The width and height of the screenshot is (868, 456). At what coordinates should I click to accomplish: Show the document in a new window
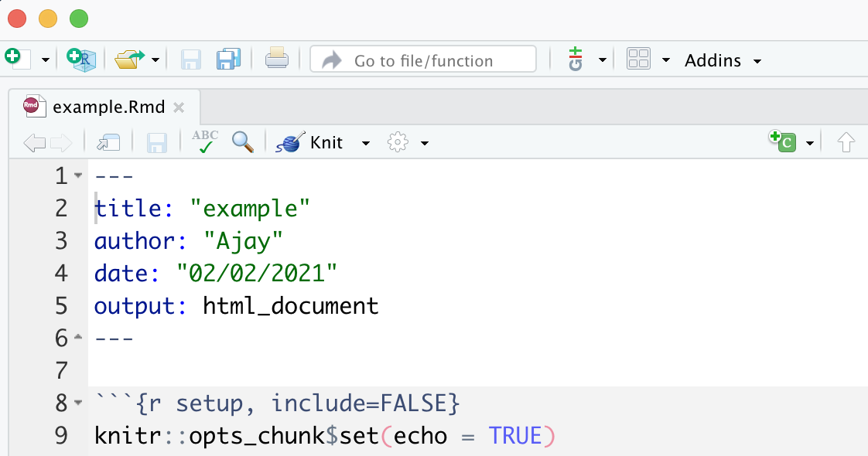tap(108, 143)
